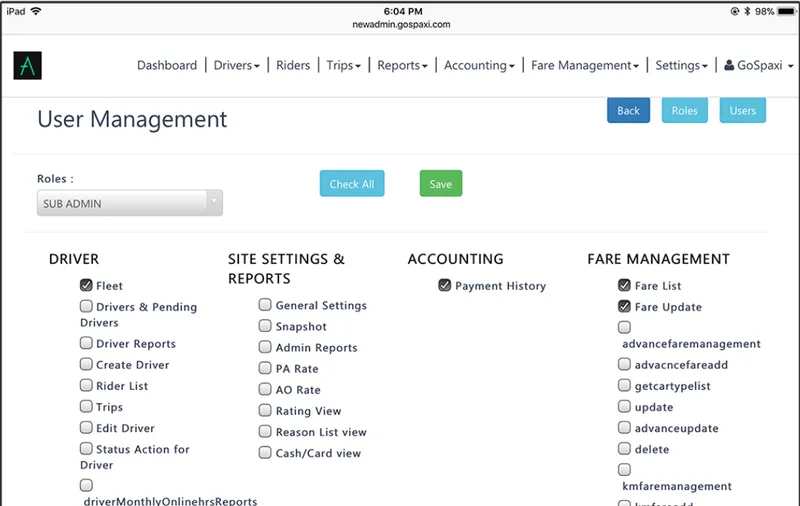The height and width of the screenshot is (506, 800).
Task: Uncheck the Fleet checkbox
Action: click(86, 285)
